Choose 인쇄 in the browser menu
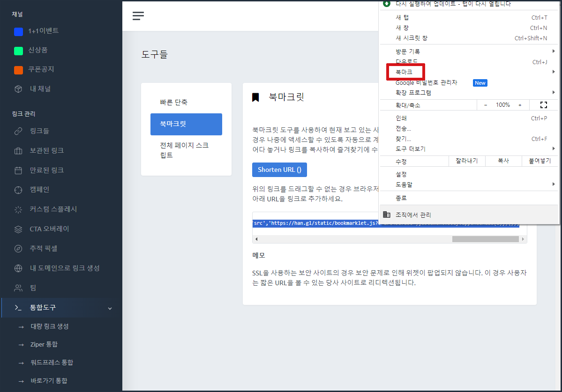This screenshot has width=562, height=392. pyautogui.click(x=469, y=118)
